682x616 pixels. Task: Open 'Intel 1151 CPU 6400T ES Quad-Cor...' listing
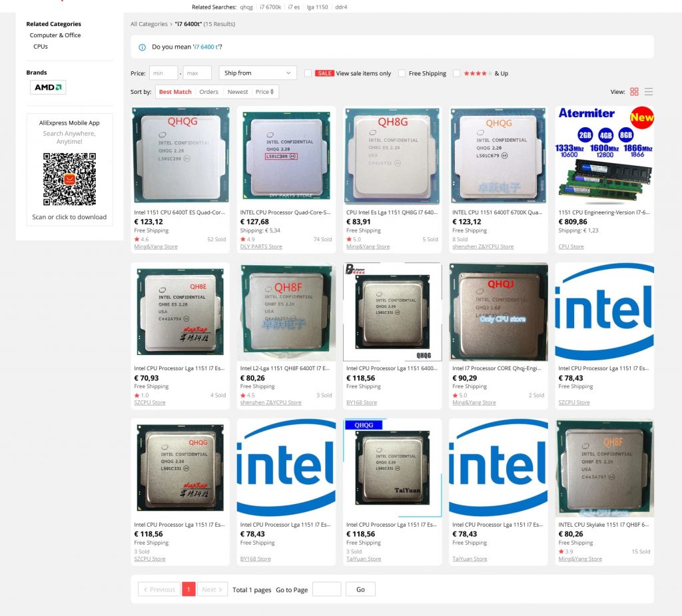tap(180, 212)
